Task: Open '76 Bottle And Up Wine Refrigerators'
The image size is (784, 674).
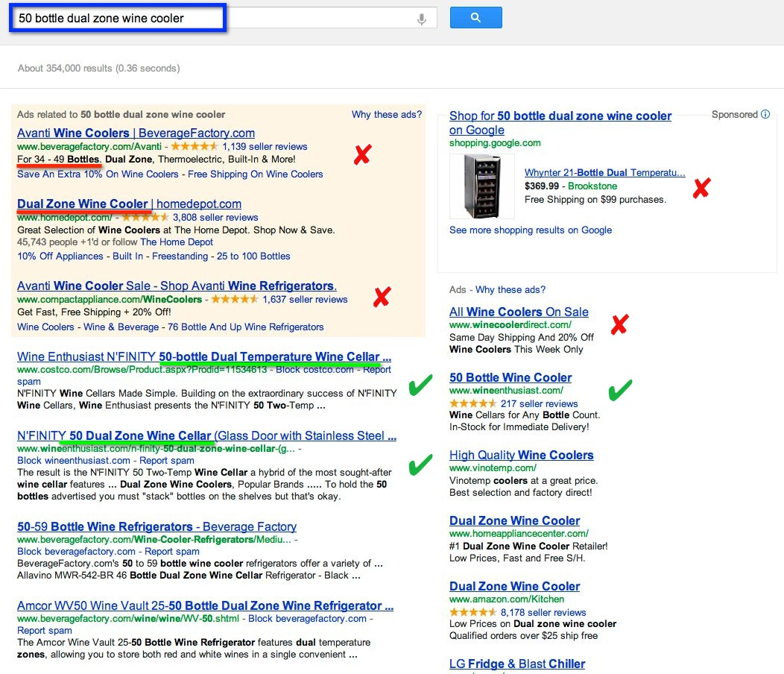Action: tap(245, 327)
